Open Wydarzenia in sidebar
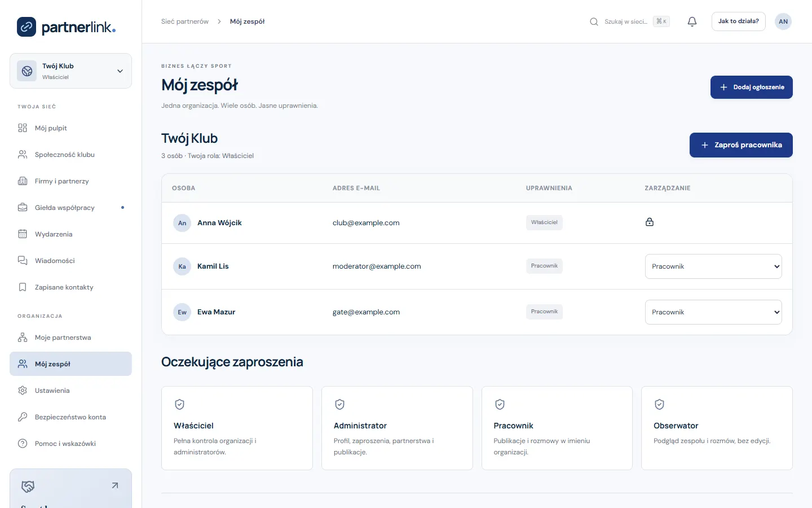 [x=70, y=234]
